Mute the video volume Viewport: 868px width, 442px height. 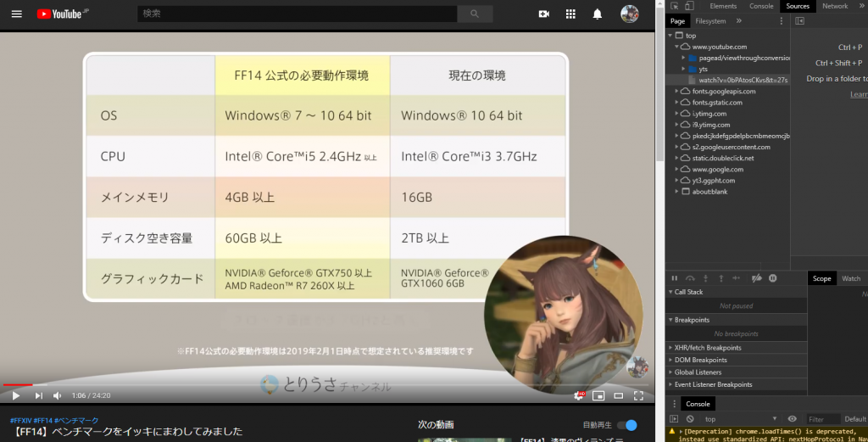[58, 395]
